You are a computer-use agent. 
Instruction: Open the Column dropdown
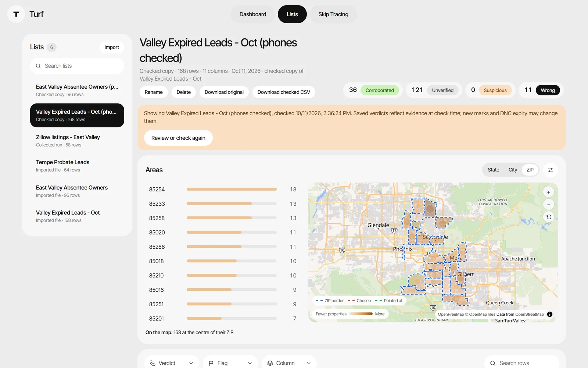(x=289, y=363)
